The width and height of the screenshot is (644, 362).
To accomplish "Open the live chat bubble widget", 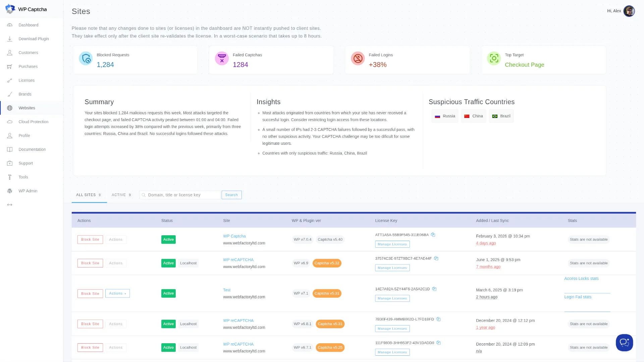I will tap(624, 343).
